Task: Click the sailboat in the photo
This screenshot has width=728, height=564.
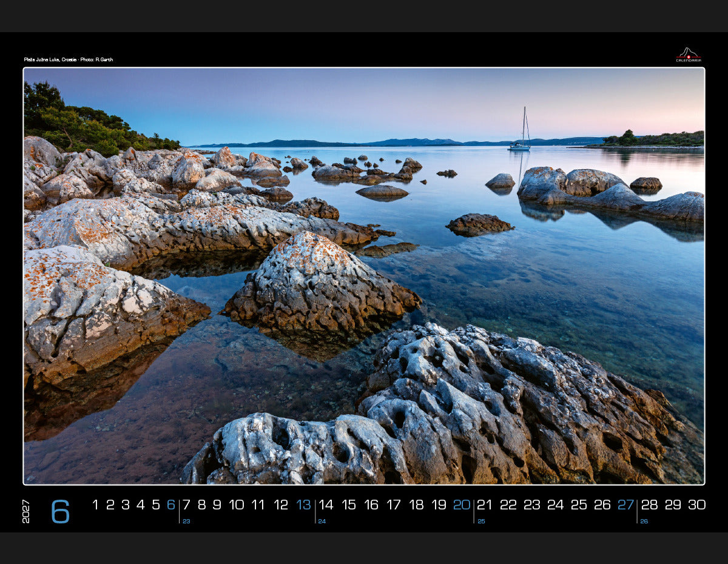Action: [520, 129]
